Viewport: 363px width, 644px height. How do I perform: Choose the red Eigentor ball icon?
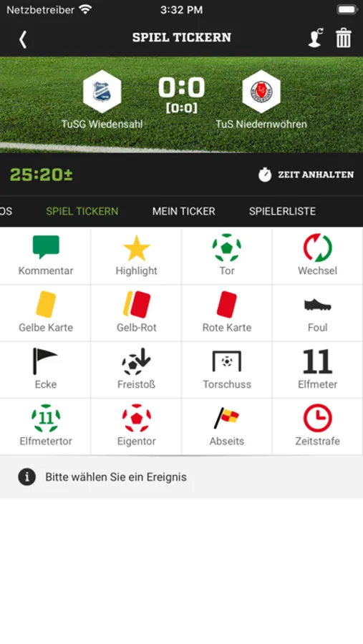click(x=136, y=426)
